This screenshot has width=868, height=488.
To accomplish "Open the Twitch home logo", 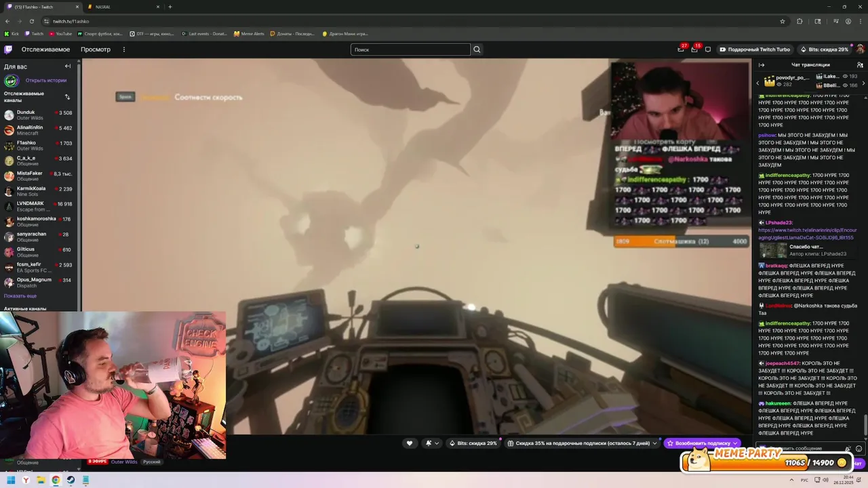I will pos(8,49).
